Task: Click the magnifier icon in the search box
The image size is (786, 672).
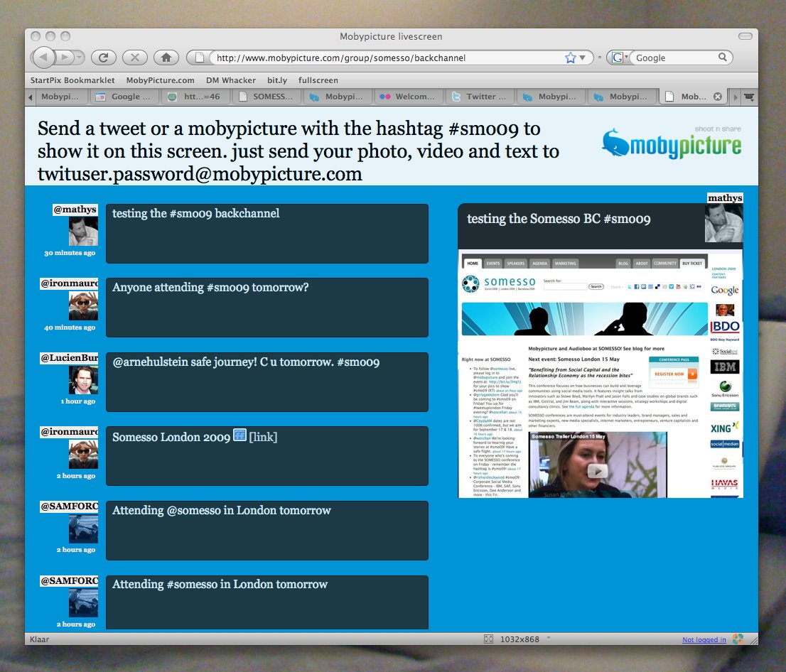Action: point(723,58)
